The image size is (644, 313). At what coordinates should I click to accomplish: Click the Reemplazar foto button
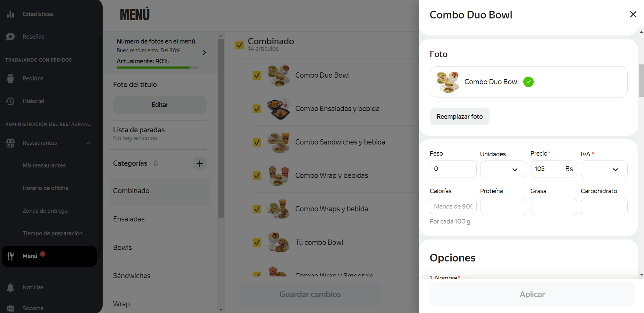tap(459, 117)
